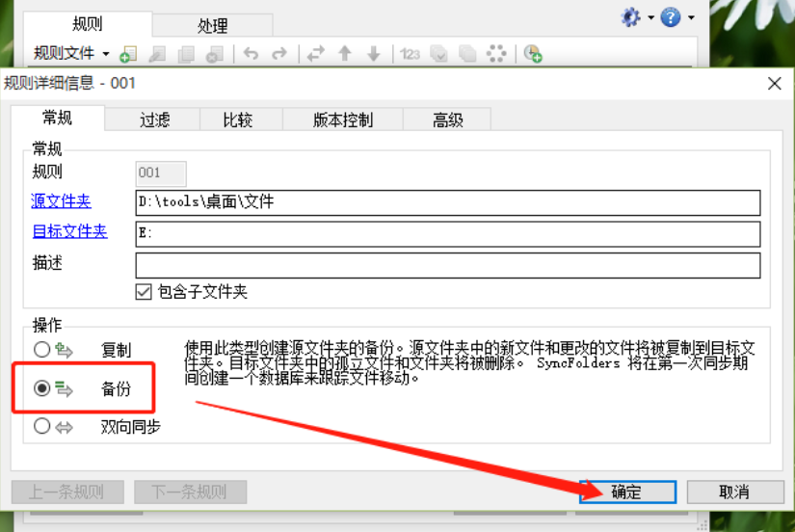Click the move rule down arrow
Viewport: 795px width, 532px height.
[x=374, y=53]
